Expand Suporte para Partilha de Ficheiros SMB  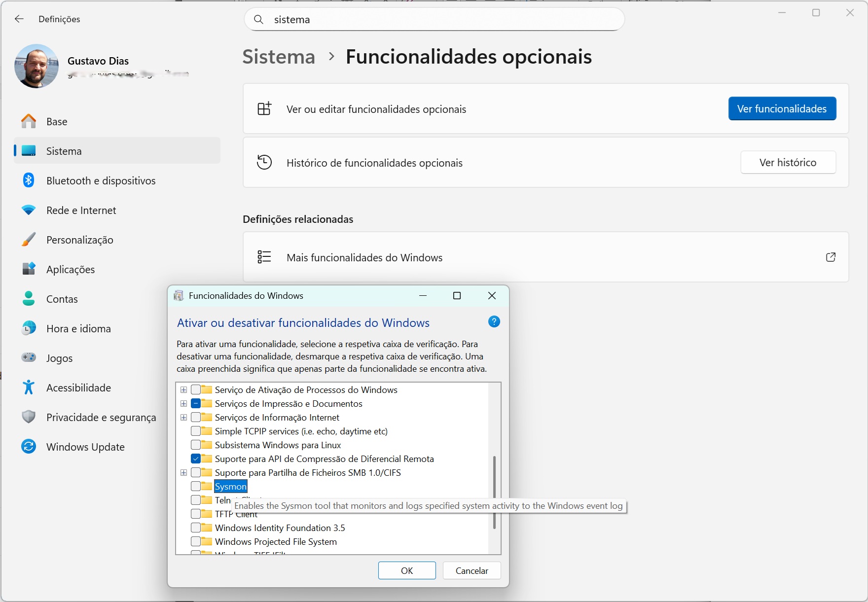click(183, 473)
